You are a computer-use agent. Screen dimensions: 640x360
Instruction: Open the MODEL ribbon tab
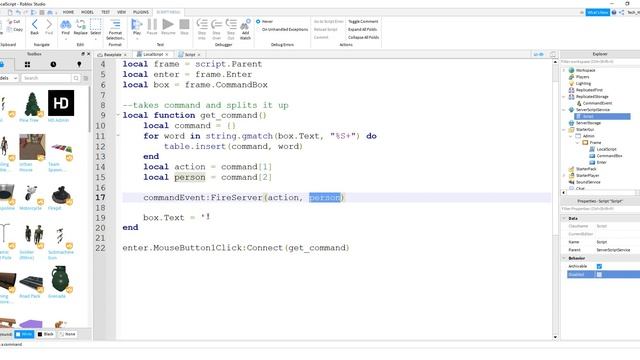coord(87,12)
